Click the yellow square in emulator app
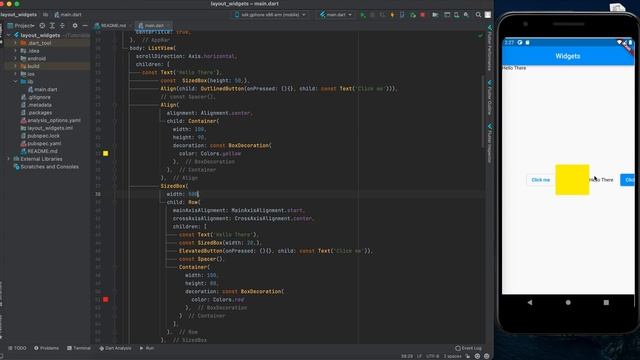The image size is (640, 360). [572, 180]
